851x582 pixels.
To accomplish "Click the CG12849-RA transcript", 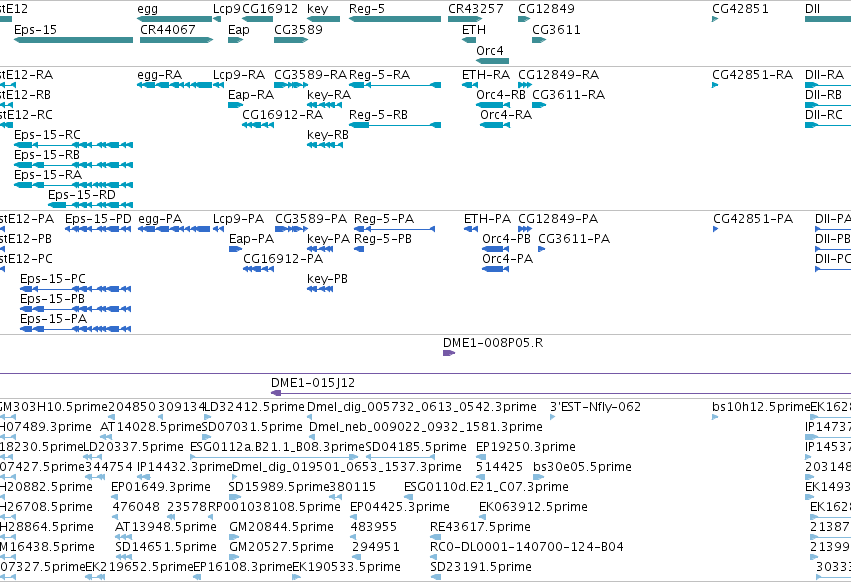I will (525, 85).
